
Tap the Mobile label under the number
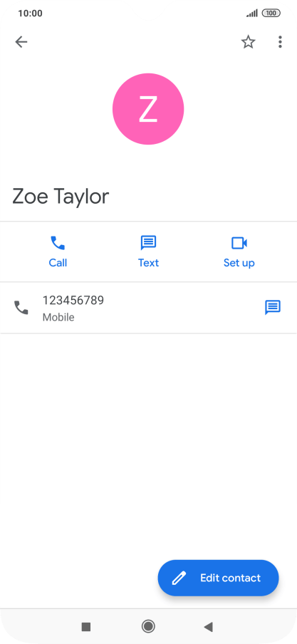(58, 318)
